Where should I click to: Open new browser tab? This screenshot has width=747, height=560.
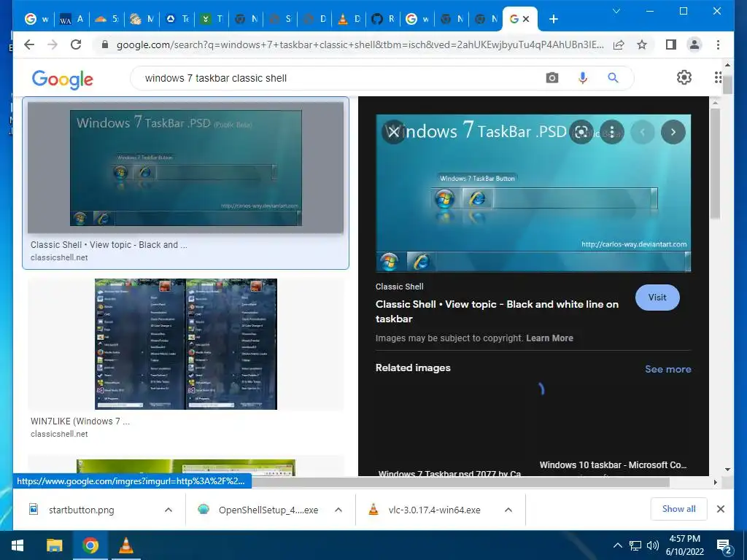pos(553,19)
